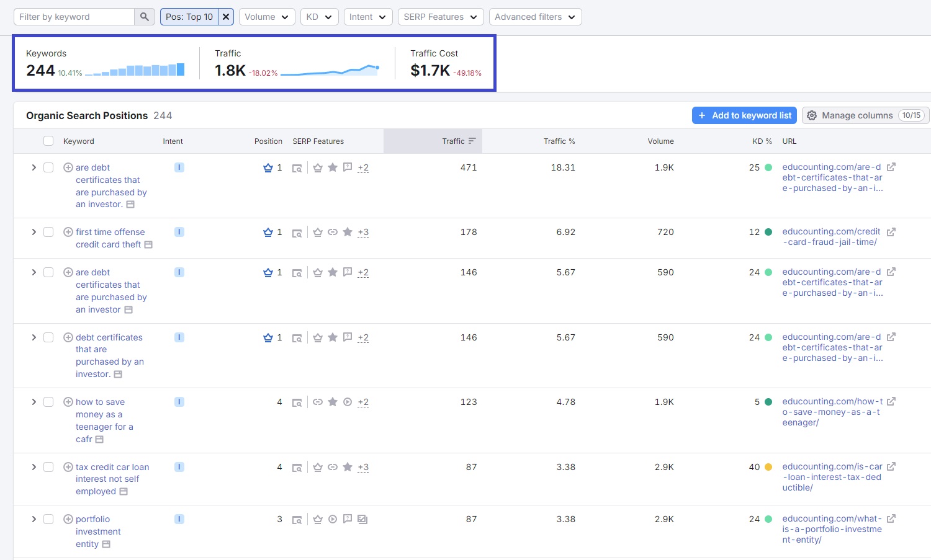Click the 'Filter by keyword' input field
931x560 pixels.
74,17
